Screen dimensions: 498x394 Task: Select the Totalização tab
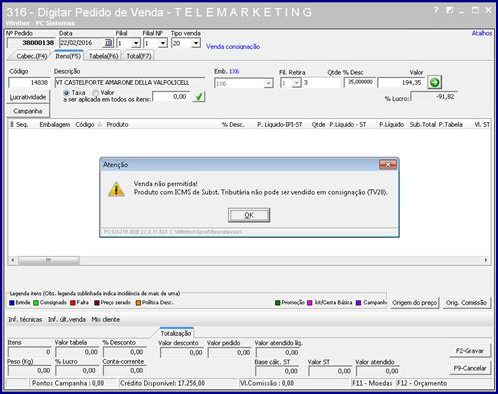point(176,333)
